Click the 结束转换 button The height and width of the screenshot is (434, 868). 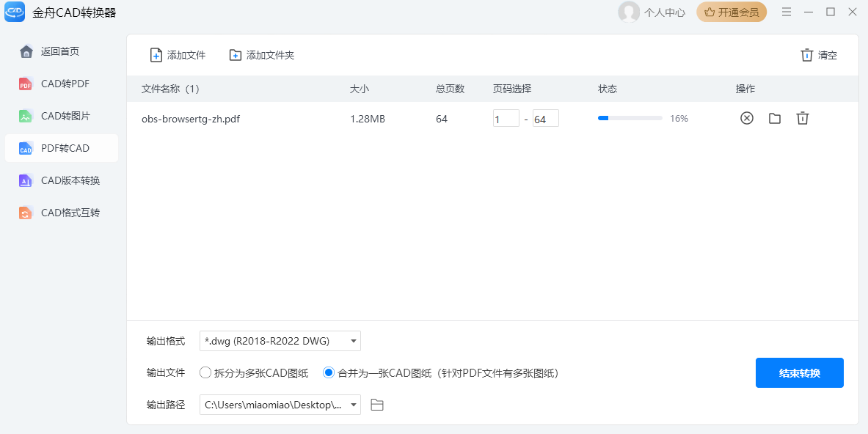coord(799,373)
